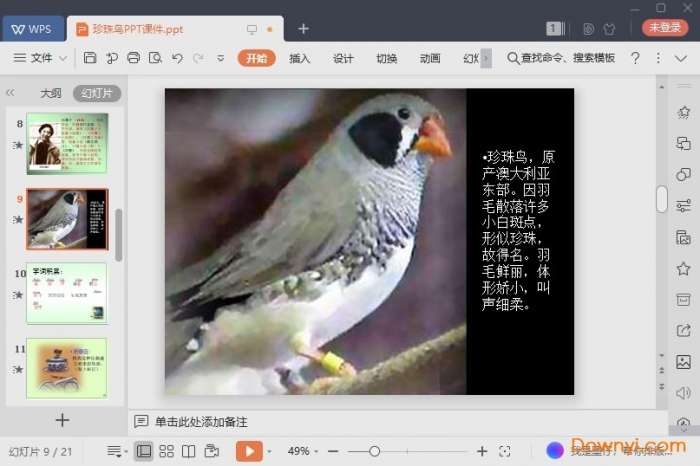700x466 pixels.
Task: Select the 设计 ribbon tab
Action: coord(343,58)
